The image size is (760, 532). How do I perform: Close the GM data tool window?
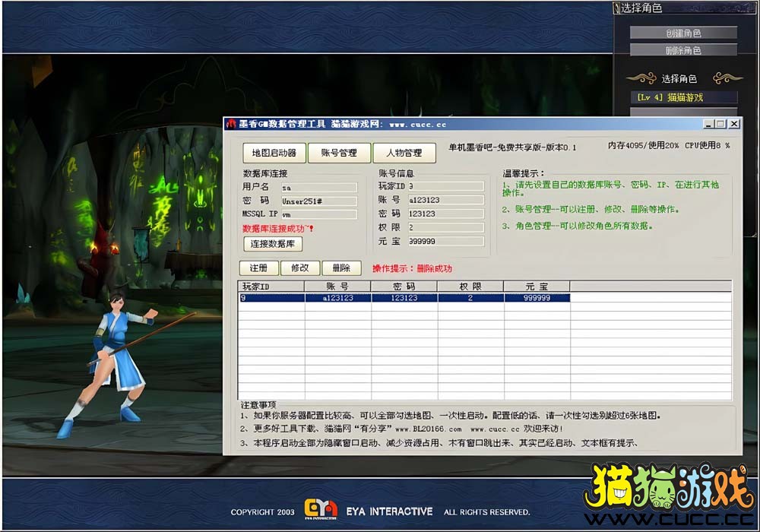pyautogui.click(x=734, y=124)
